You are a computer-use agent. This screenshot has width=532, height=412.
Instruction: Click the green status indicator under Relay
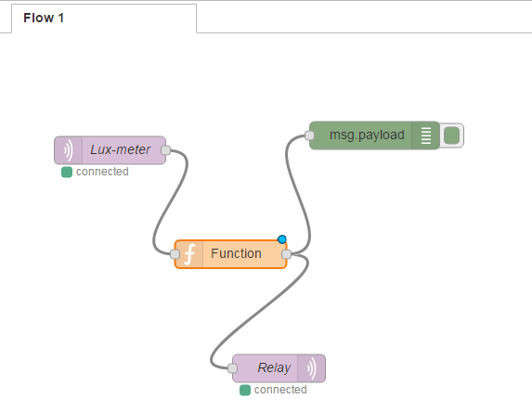click(245, 391)
